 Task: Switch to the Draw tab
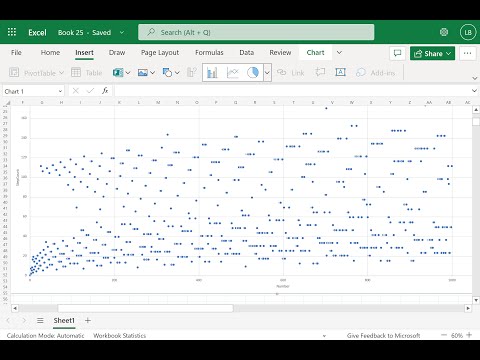point(117,53)
